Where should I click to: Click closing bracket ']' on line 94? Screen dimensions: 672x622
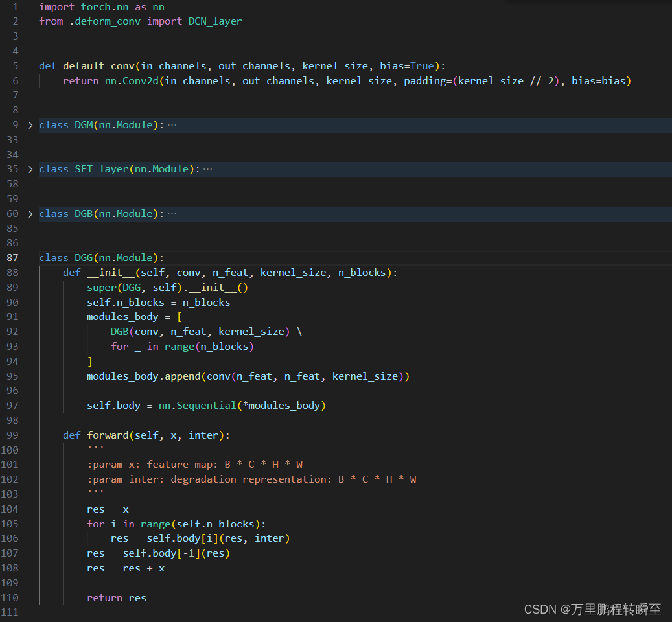click(x=89, y=362)
